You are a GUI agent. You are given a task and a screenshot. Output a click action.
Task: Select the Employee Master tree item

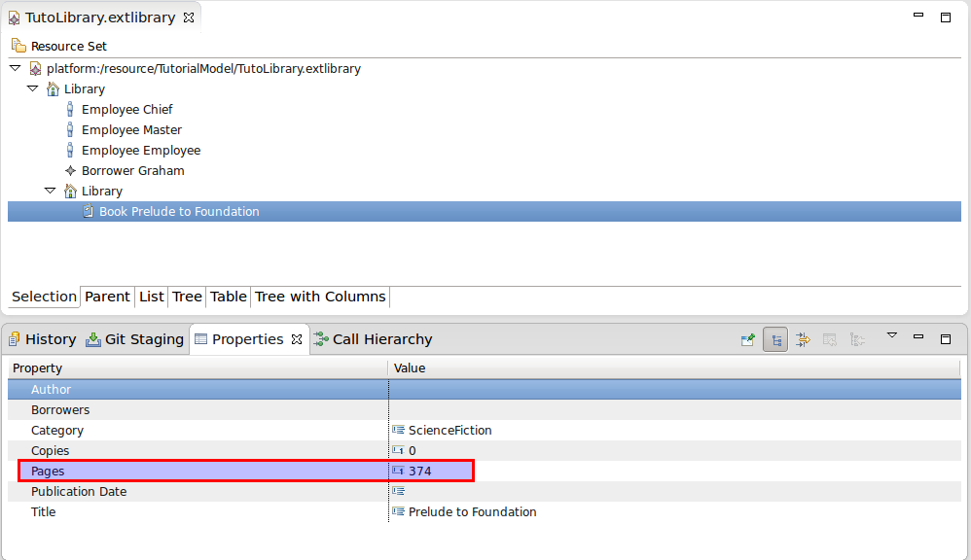[131, 129]
